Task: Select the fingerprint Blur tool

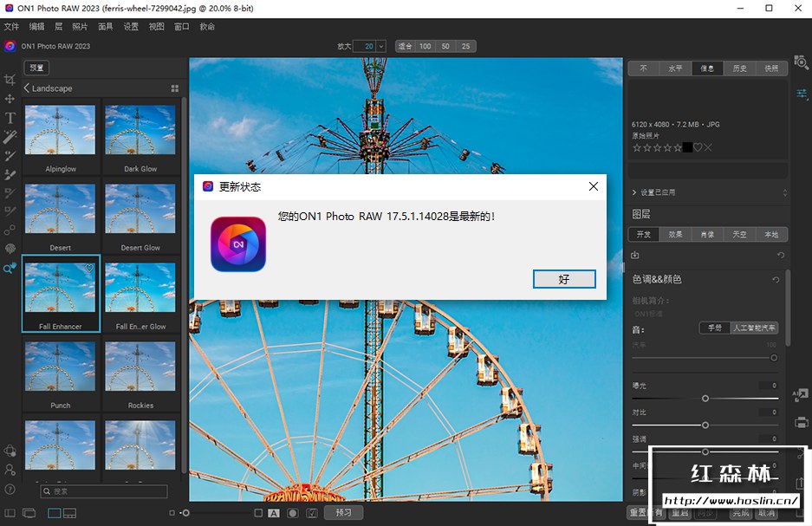Action: (x=10, y=249)
